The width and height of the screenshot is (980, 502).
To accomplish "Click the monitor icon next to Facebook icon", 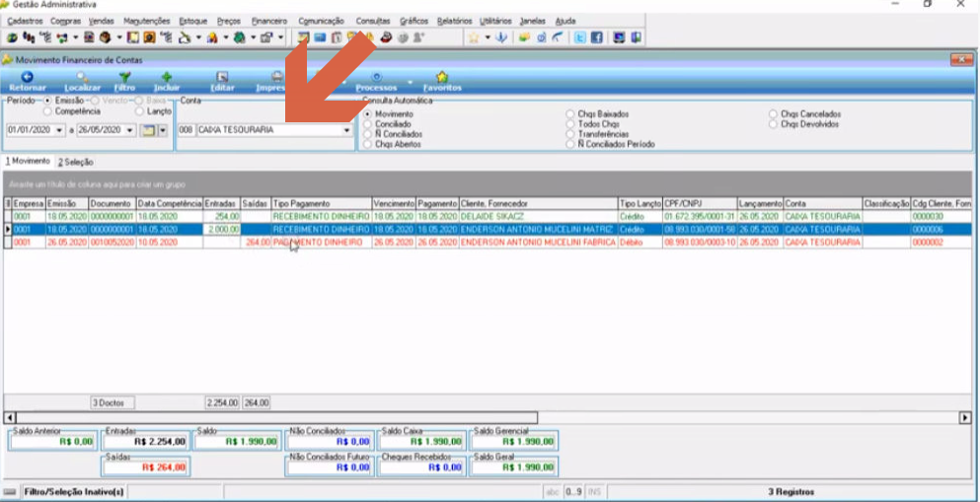I will point(620,37).
